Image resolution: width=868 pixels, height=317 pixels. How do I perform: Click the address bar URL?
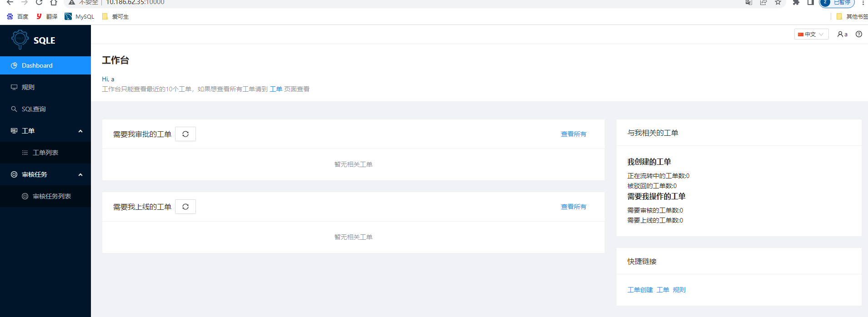tap(135, 2)
